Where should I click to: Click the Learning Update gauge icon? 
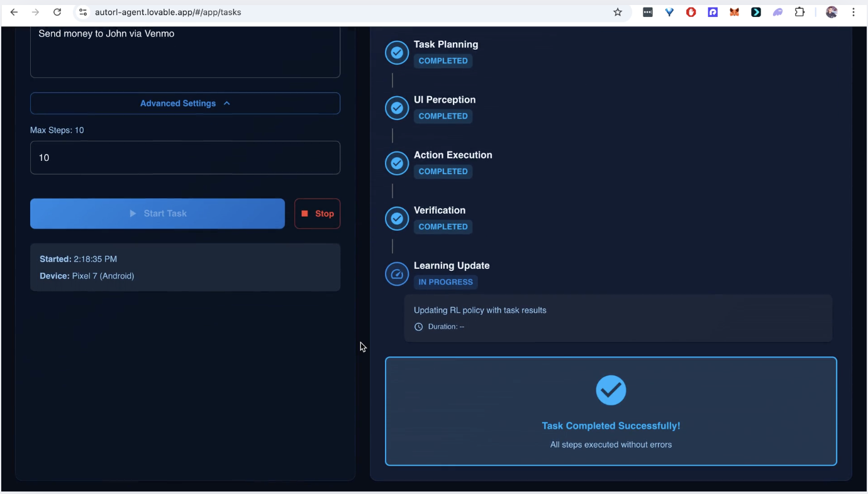coord(397,274)
